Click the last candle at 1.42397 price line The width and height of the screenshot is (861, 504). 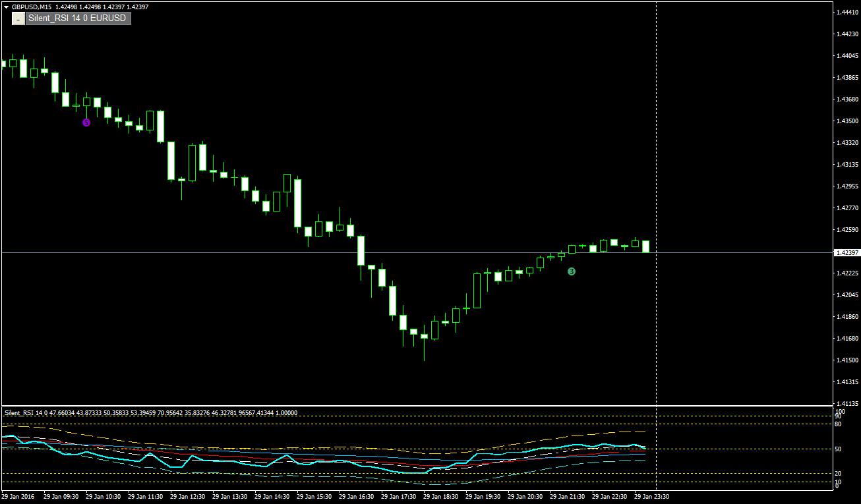646,246
